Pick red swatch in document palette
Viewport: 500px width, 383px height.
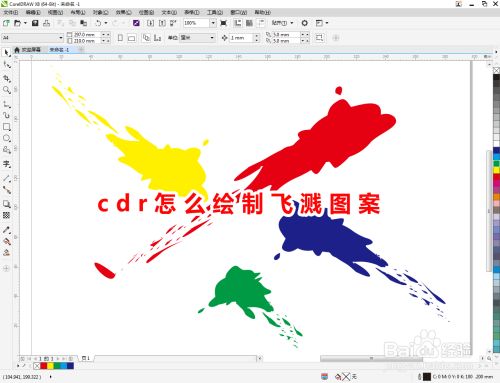point(43,366)
